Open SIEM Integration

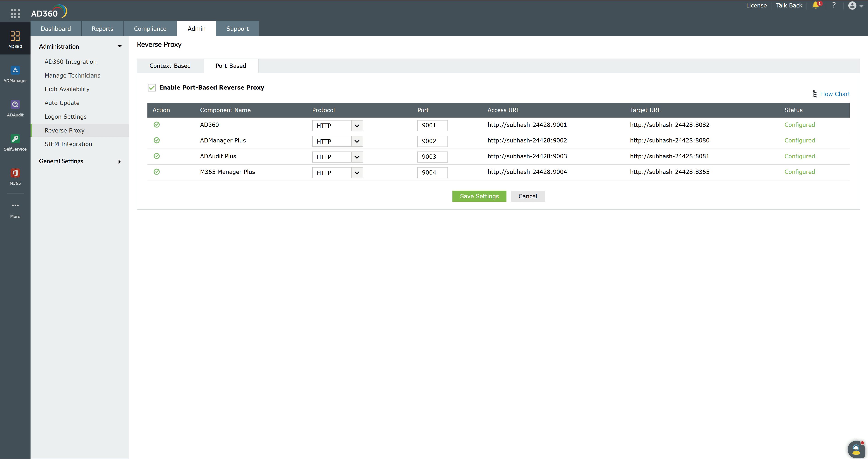pos(68,144)
